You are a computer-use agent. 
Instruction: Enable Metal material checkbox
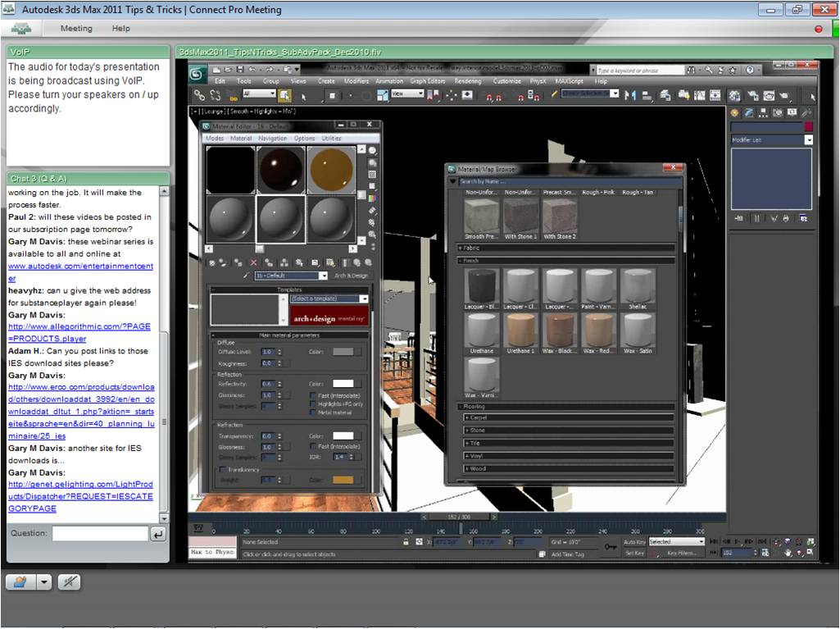(313, 412)
